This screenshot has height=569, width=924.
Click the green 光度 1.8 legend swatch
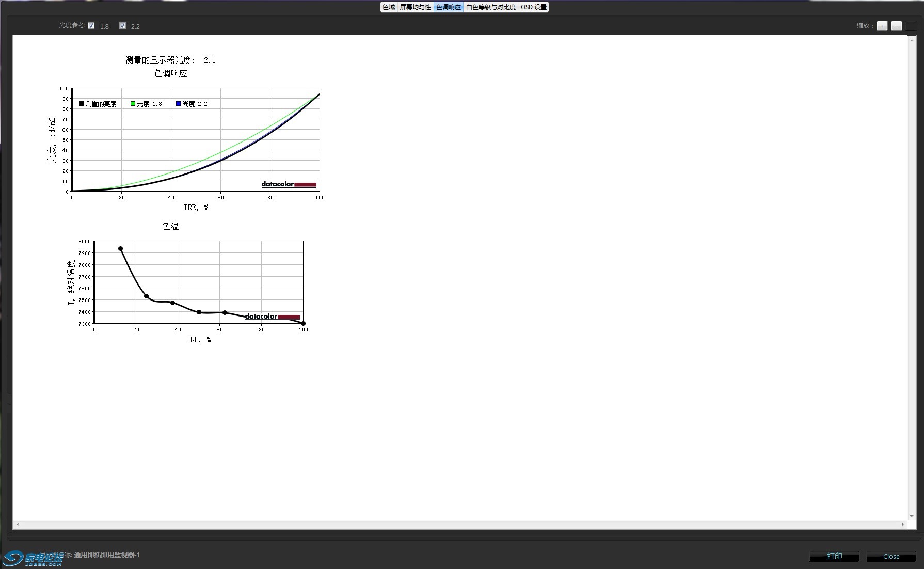(133, 104)
